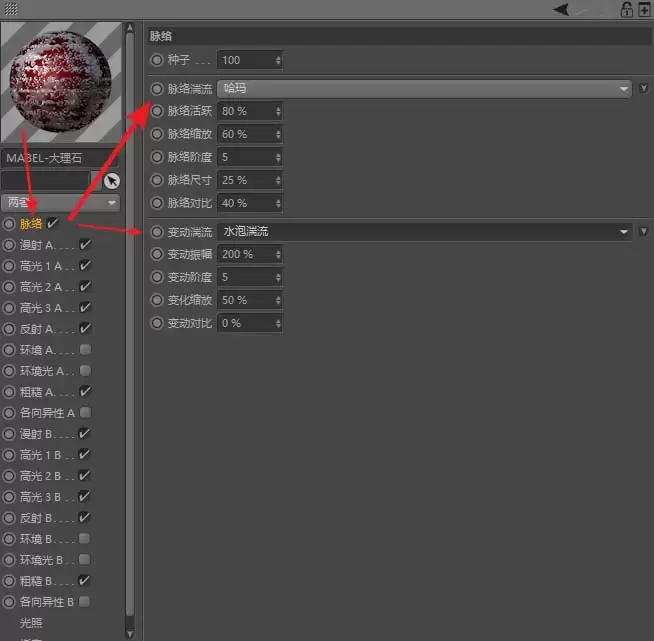Click the grip icon at top-left corner

[11, 9]
